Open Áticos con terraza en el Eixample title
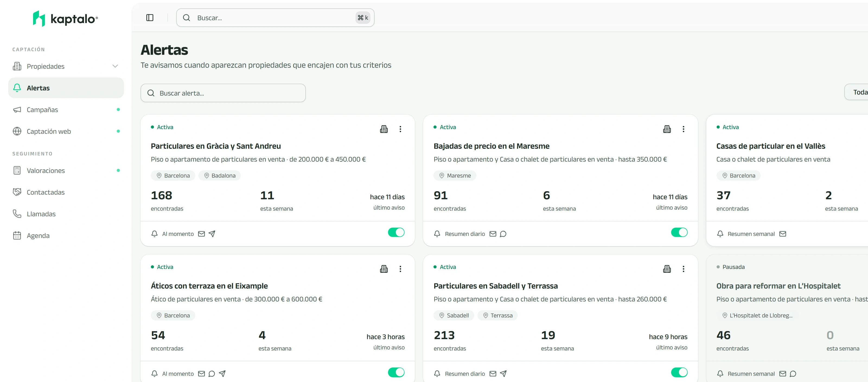 pyautogui.click(x=209, y=286)
